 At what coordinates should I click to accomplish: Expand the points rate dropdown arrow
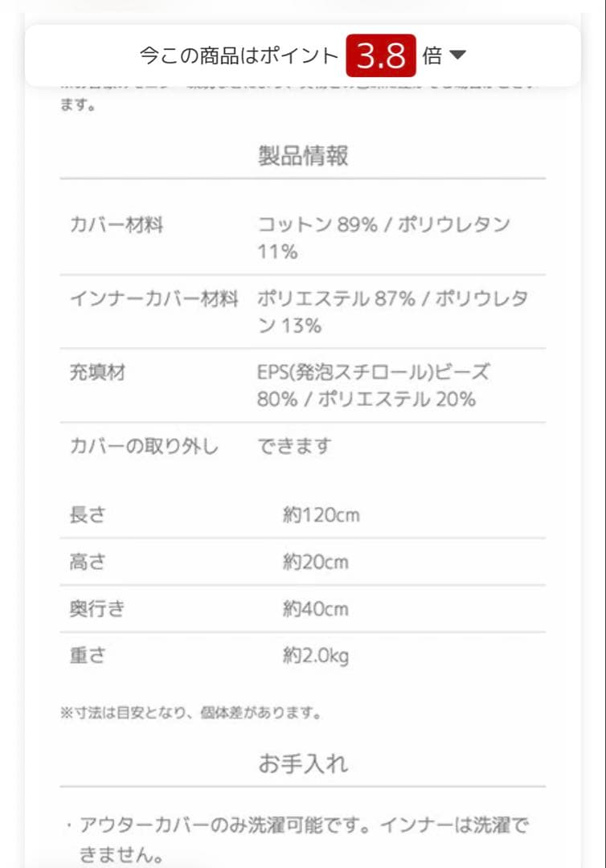pos(458,55)
